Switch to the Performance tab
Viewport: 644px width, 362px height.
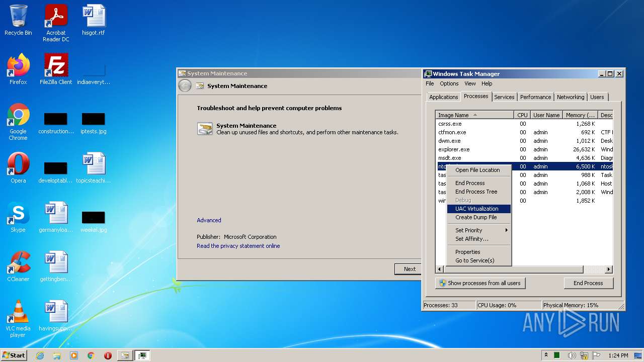pyautogui.click(x=535, y=97)
